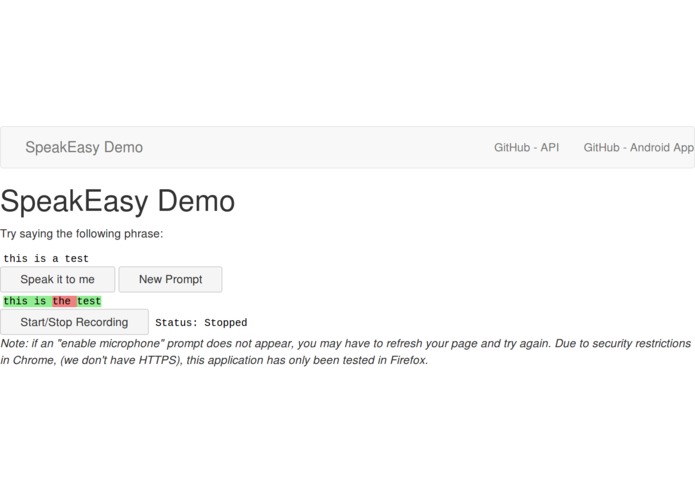Open the SpeakEasy Demo navbar brand link

tap(84, 147)
